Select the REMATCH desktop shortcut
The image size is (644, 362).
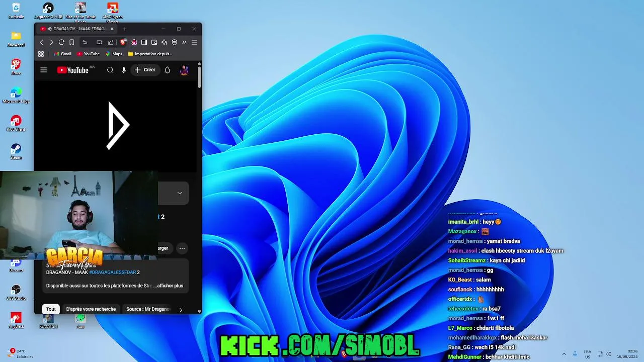click(x=48, y=321)
